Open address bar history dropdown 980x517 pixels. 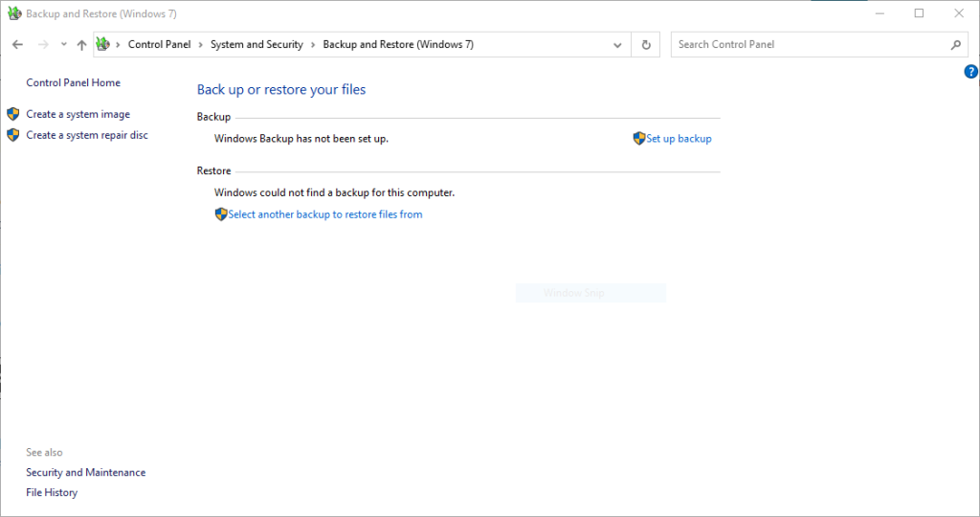pyautogui.click(x=617, y=45)
